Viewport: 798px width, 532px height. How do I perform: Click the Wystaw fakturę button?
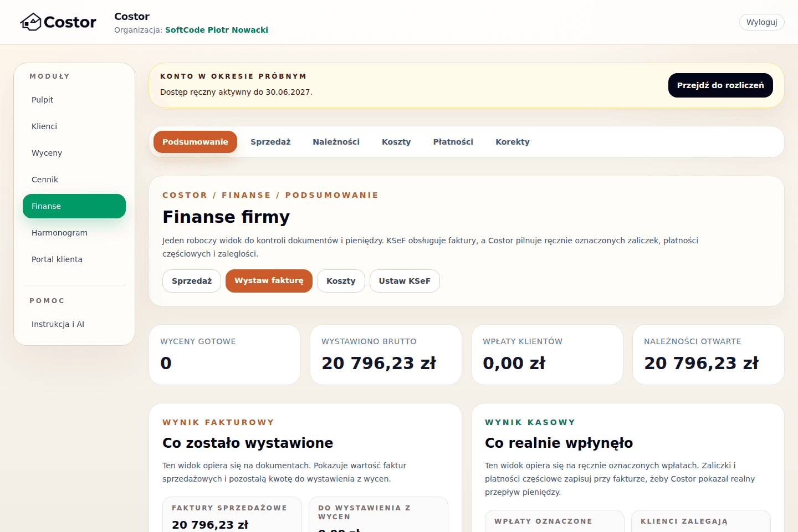pos(269,281)
